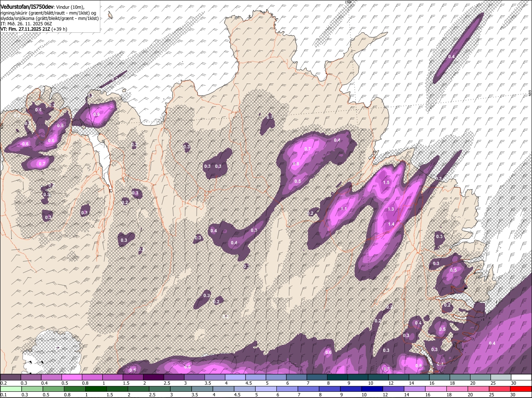The width and height of the screenshot is (532, 398).
Task: Click the '0.2' label under the upper legend row
Action: 4,383
